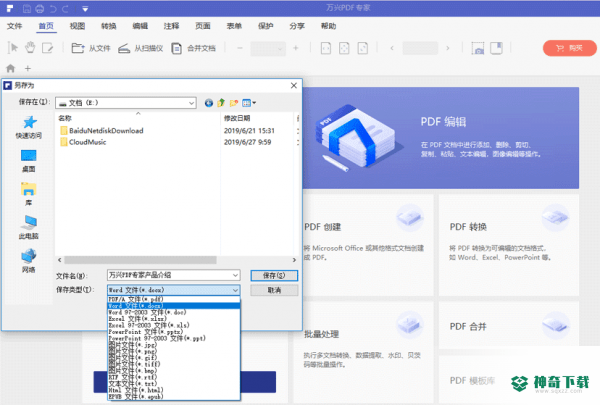Viewport: 600px width, 405px height.
Task: Activate the hand pan tool
Action: pos(30,48)
